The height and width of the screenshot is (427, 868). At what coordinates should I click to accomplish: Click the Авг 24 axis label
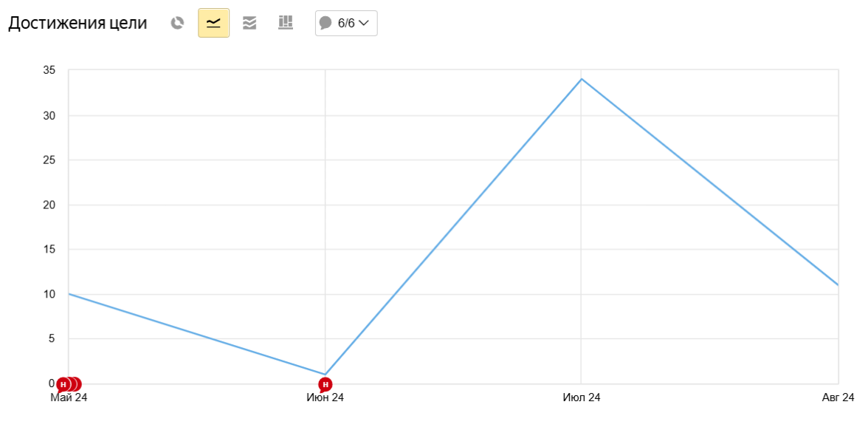pyautogui.click(x=838, y=398)
